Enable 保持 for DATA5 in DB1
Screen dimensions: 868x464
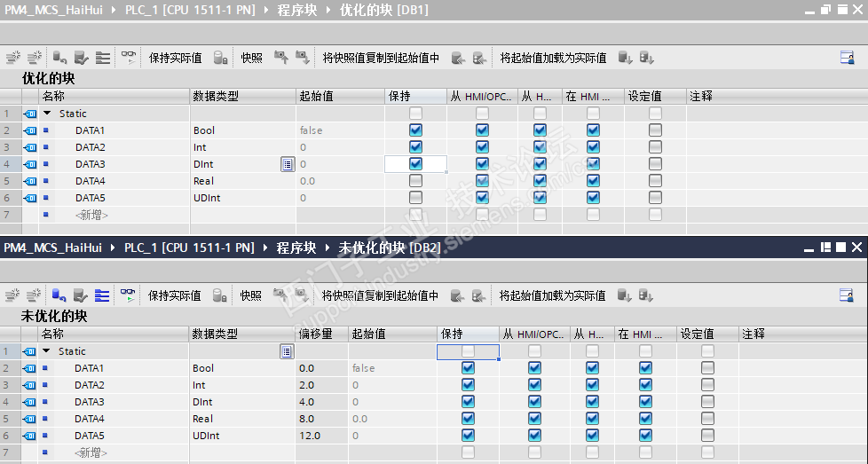pos(415,198)
